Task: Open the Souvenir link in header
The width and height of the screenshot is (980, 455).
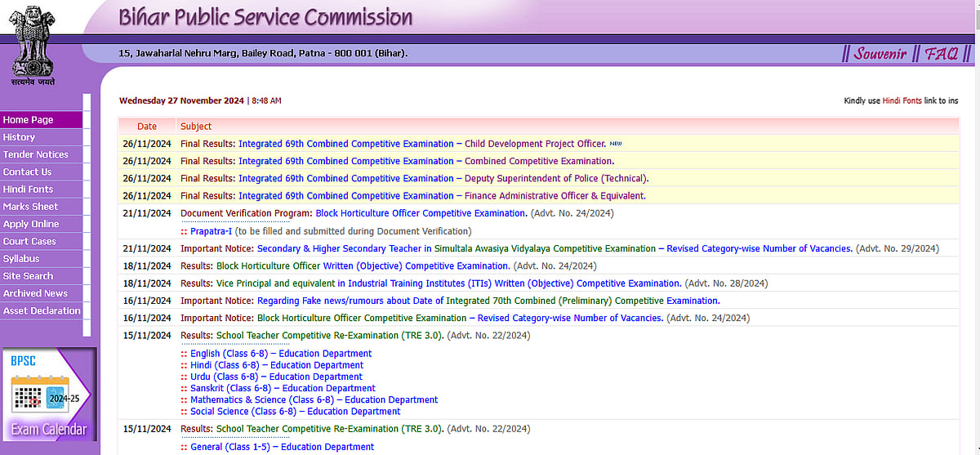Action: point(880,54)
